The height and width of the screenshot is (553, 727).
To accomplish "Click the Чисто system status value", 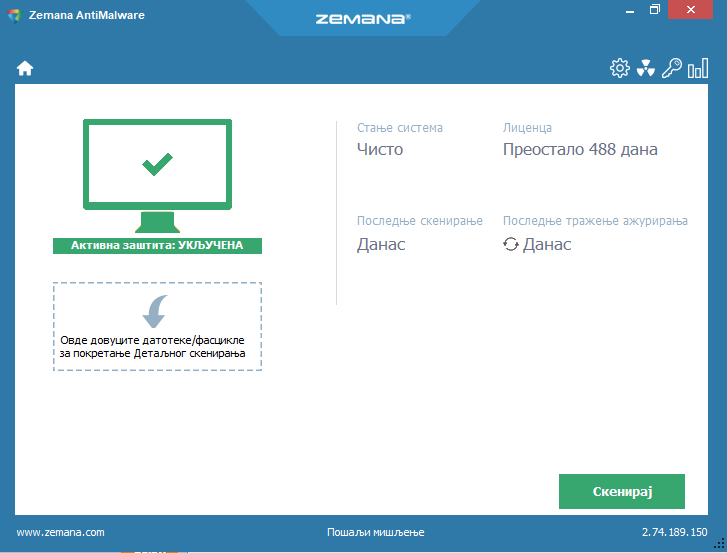I will [x=380, y=149].
